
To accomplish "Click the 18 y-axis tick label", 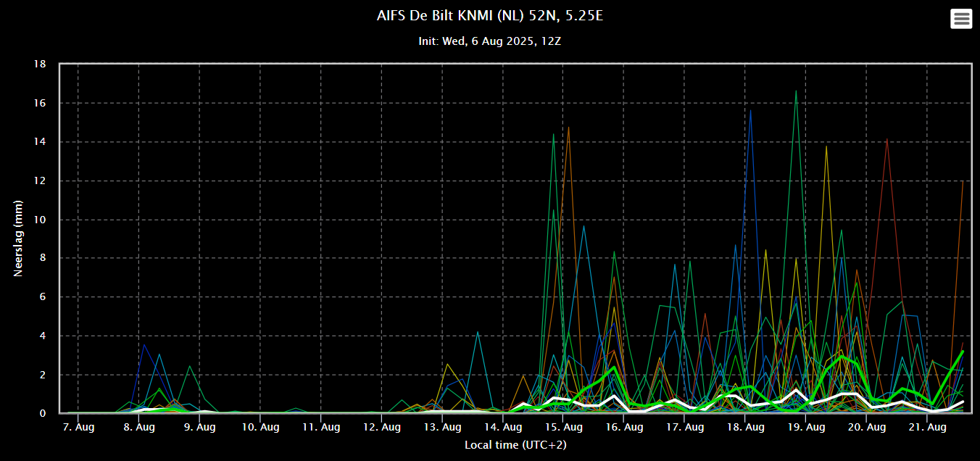I will (x=41, y=65).
